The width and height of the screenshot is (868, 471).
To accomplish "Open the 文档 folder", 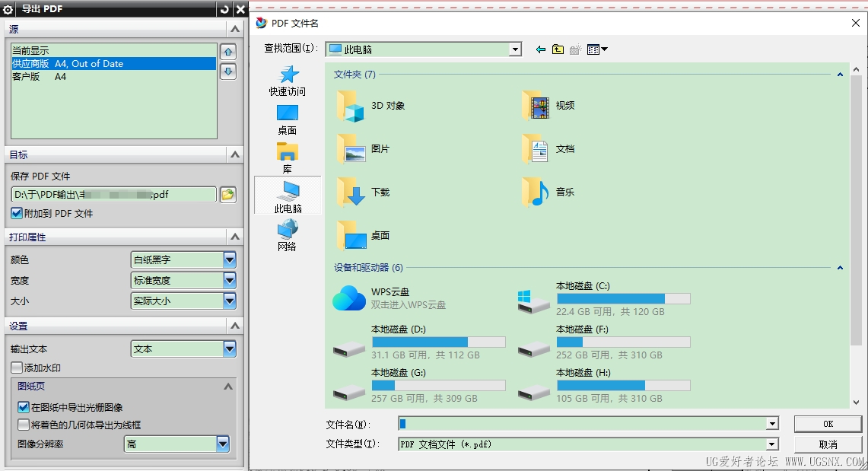I will pos(548,149).
